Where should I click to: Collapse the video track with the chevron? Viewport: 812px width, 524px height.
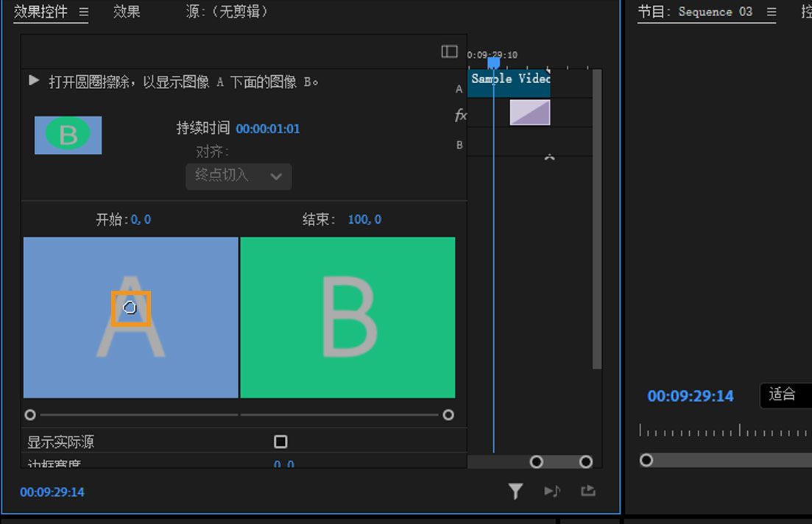pyautogui.click(x=549, y=157)
